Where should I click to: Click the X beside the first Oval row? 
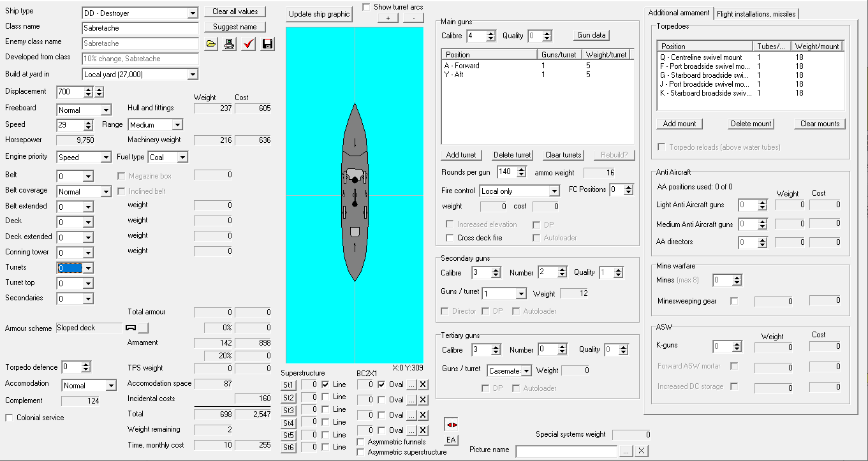point(423,384)
